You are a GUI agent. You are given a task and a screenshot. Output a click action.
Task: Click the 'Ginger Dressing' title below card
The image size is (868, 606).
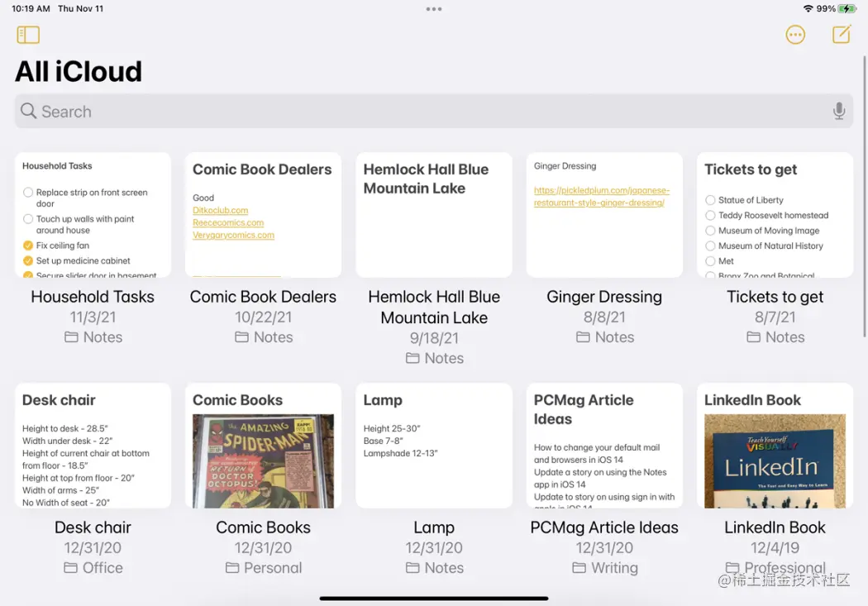click(x=604, y=297)
